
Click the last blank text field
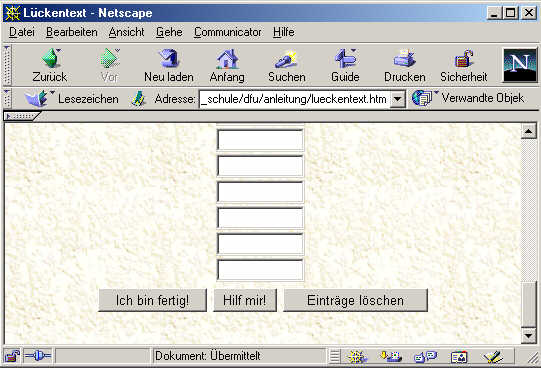260,270
